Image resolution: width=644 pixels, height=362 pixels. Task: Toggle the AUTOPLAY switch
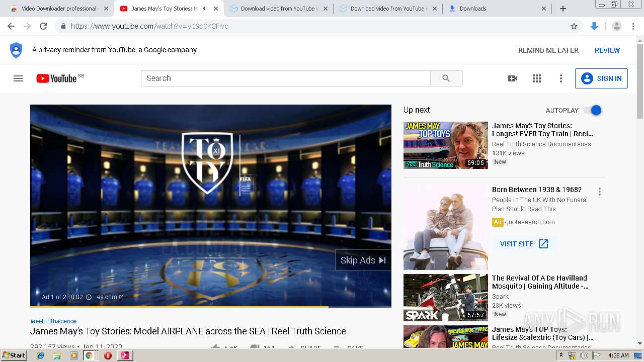(592, 110)
